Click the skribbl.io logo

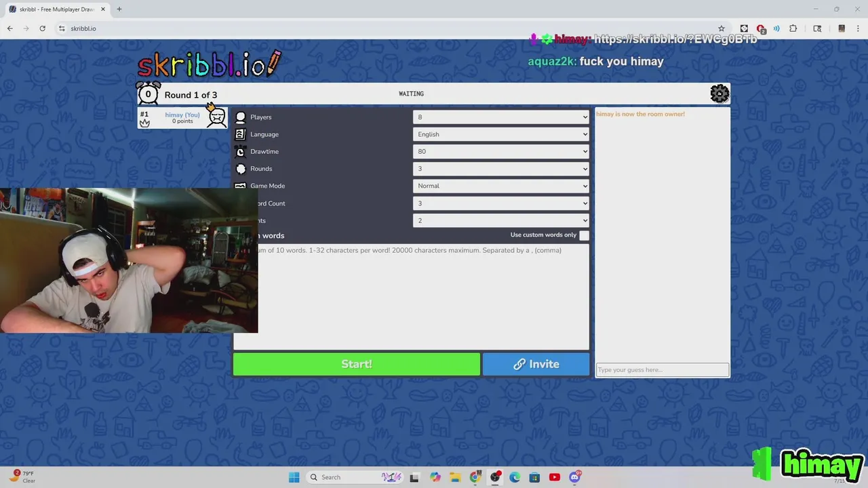(209, 64)
